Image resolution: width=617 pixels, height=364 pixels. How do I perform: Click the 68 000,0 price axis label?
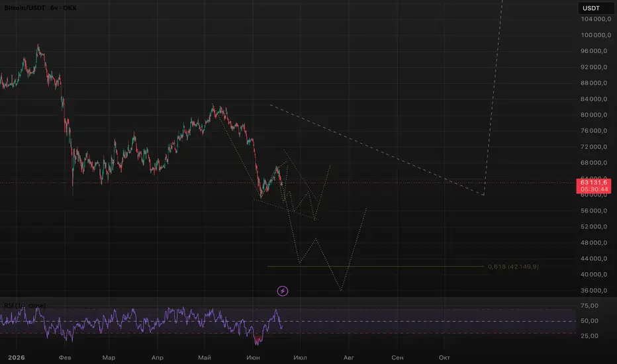(594, 163)
